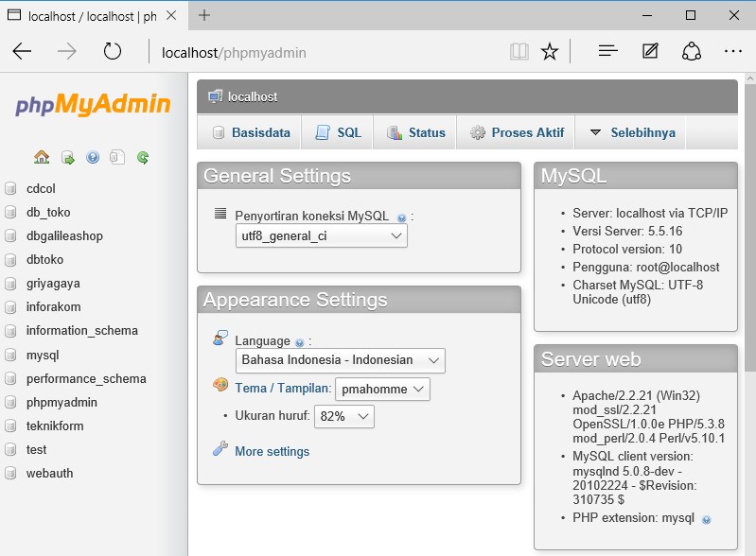Open the 82% font size dropdown
The width and height of the screenshot is (756, 556).
343,417
